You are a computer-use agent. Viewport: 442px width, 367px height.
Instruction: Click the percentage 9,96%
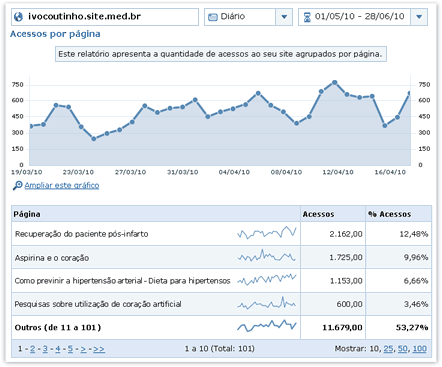tap(416, 257)
